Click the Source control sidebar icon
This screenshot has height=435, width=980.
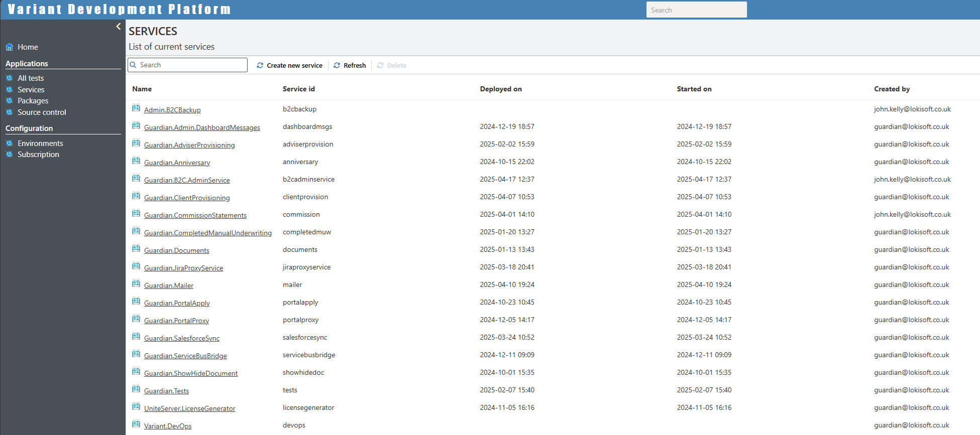tap(9, 112)
